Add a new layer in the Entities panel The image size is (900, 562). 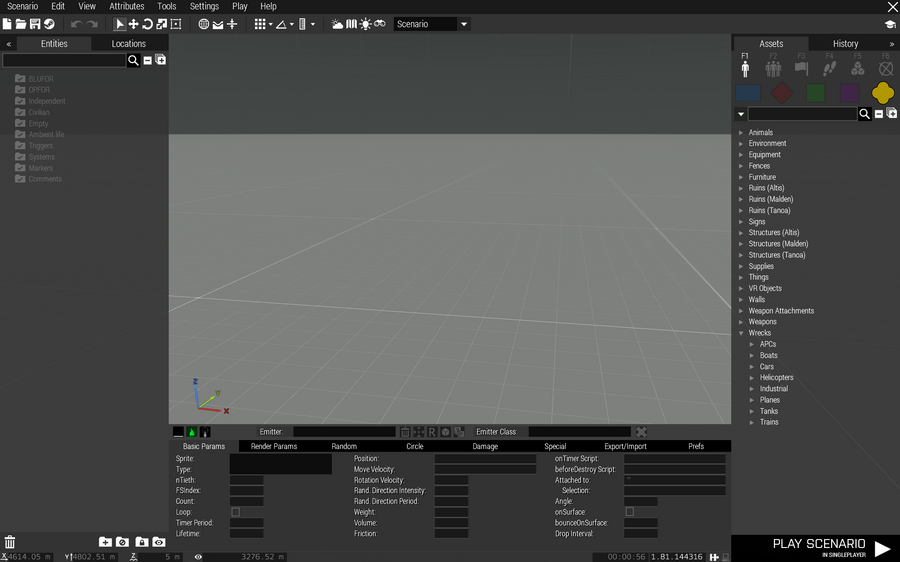coord(105,542)
